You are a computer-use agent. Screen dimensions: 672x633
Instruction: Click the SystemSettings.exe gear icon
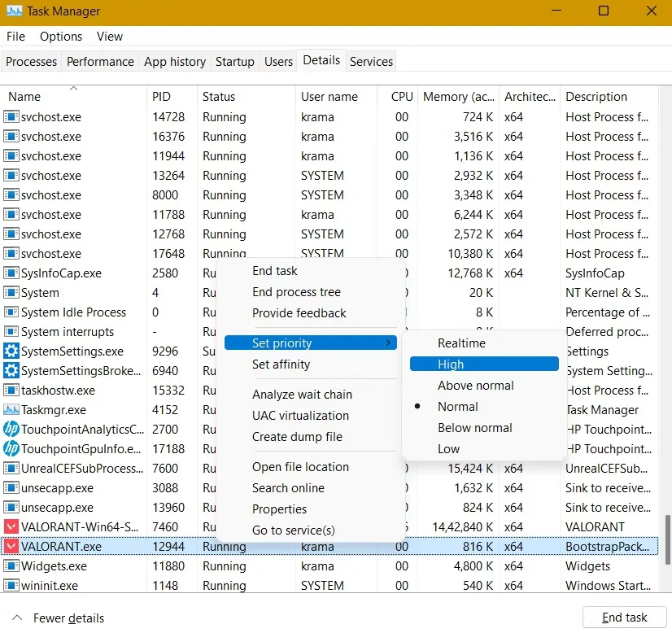11,351
